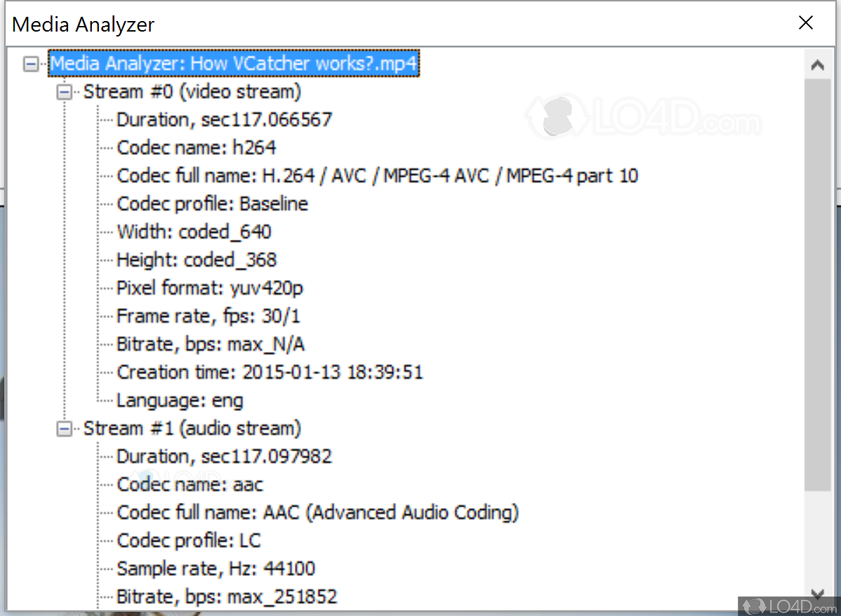Click 'Codec profile: Baseline' entry
Screen dimensions: 841x616
[213, 203]
